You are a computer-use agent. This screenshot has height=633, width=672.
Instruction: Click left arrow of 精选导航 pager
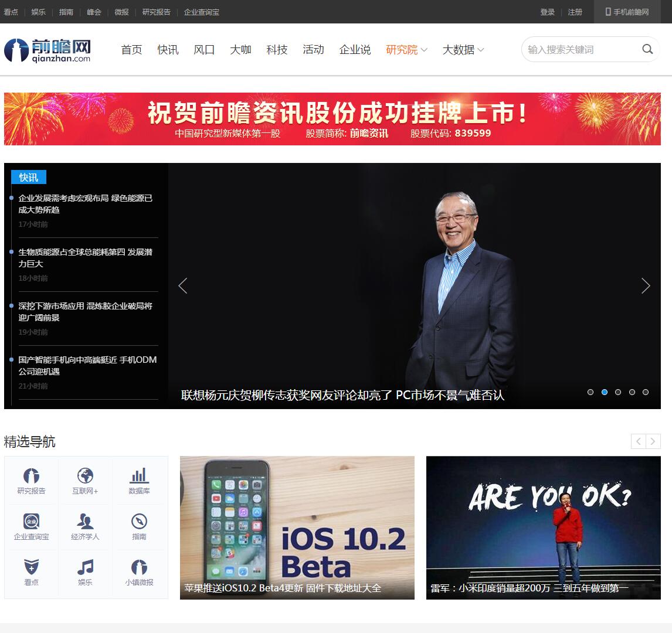coord(638,441)
